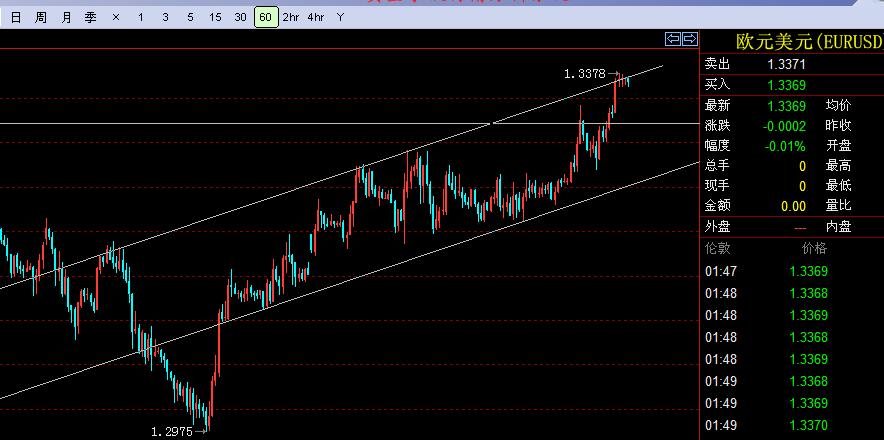Click the percentage value -0.01%
884x440 pixels.
coord(785,146)
